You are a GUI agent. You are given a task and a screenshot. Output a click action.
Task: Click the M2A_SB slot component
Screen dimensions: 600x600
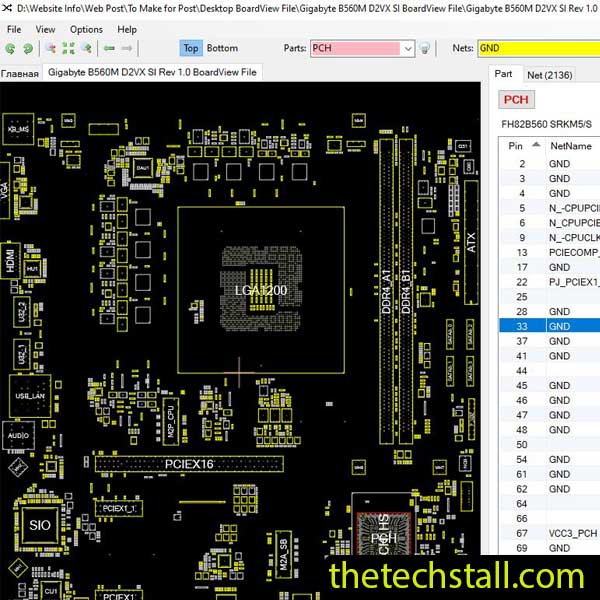point(284,554)
